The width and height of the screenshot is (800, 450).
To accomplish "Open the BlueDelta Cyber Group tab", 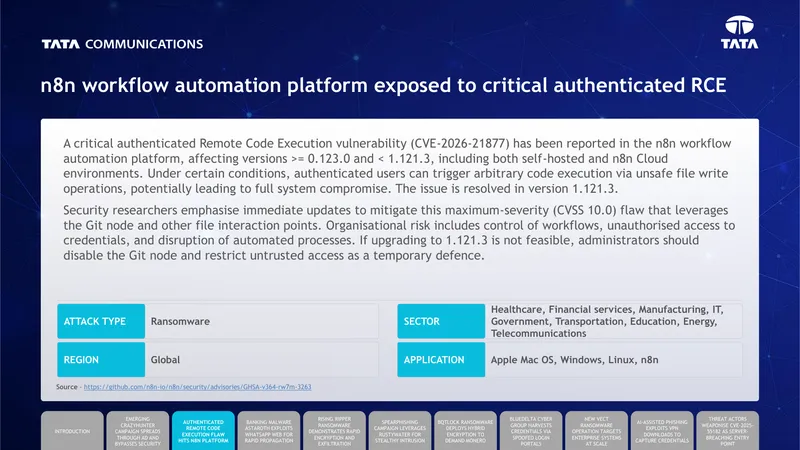I will coord(531,431).
